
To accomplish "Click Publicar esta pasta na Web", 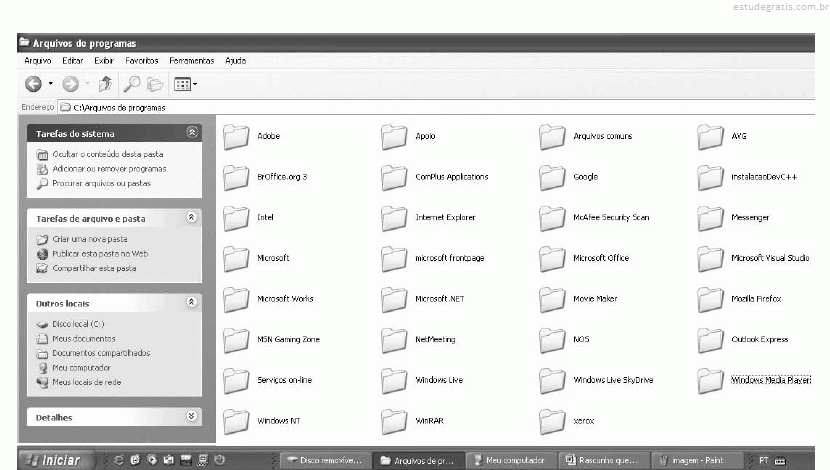I will [100, 254].
